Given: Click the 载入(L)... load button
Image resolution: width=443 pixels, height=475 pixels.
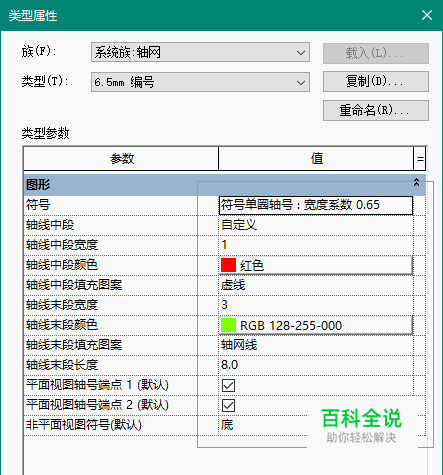Looking at the screenshot, I should pos(376,53).
